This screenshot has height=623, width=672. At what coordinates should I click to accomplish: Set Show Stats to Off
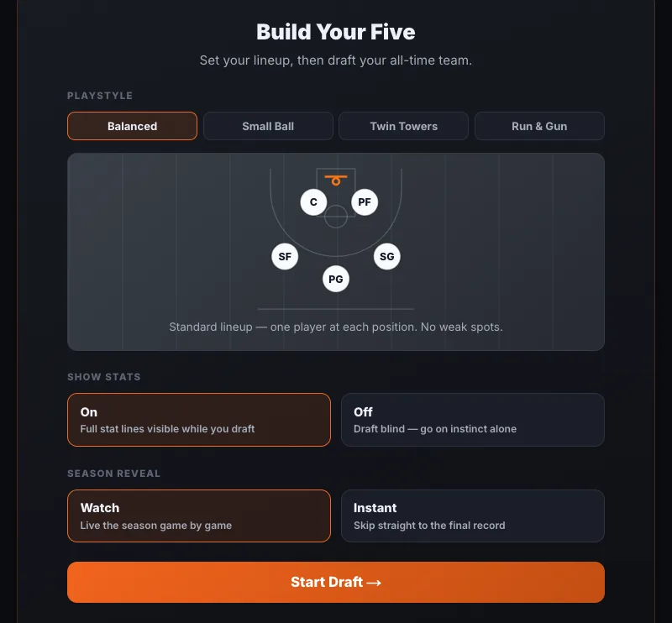tap(473, 420)
